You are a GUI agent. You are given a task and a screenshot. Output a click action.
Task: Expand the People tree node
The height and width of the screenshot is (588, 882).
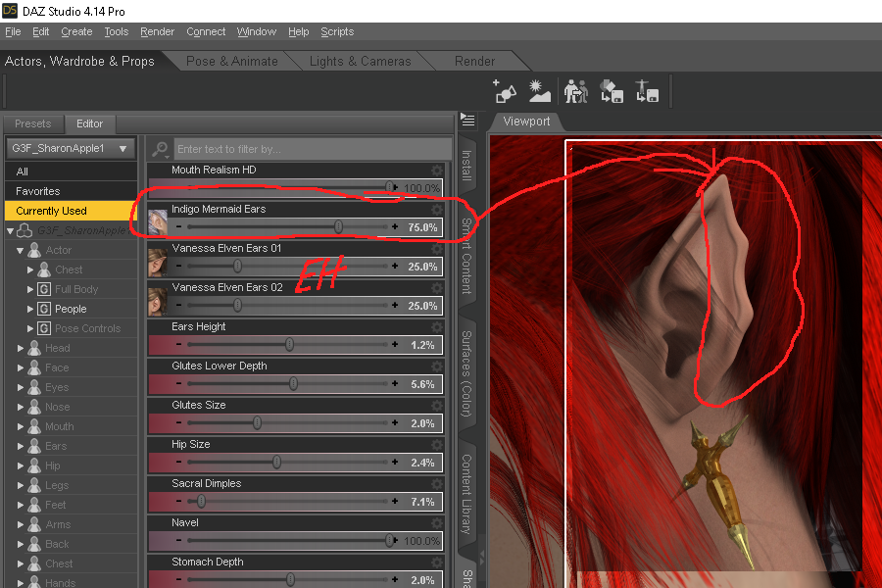click(x=30, y=309)
